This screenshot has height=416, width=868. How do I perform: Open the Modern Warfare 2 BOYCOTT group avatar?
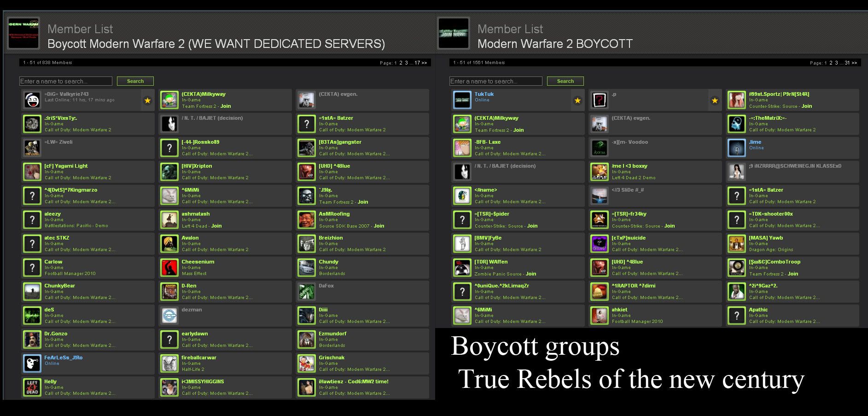point(454,33)
